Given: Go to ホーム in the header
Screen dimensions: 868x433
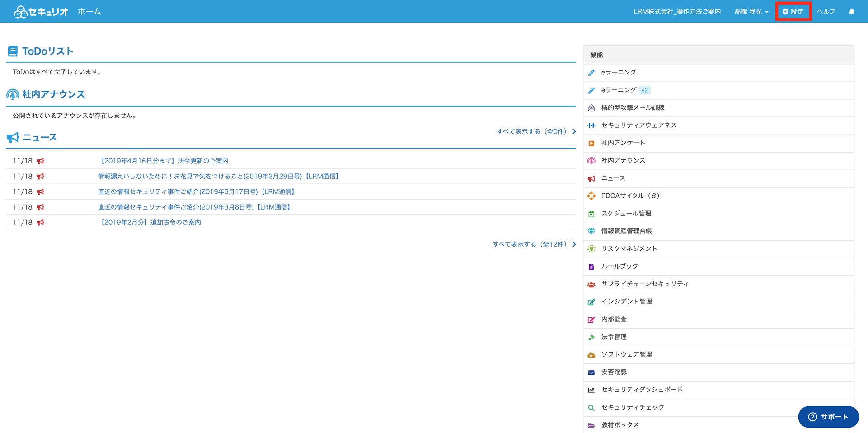Looking at the screenshot, I should tap(89, 12).
